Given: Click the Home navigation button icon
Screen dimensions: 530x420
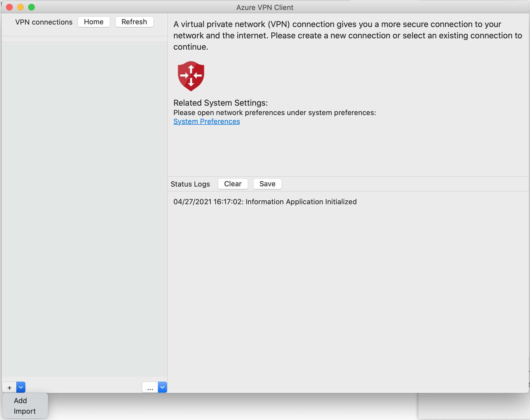Looking at the screenshot, I should click(94, 22).
